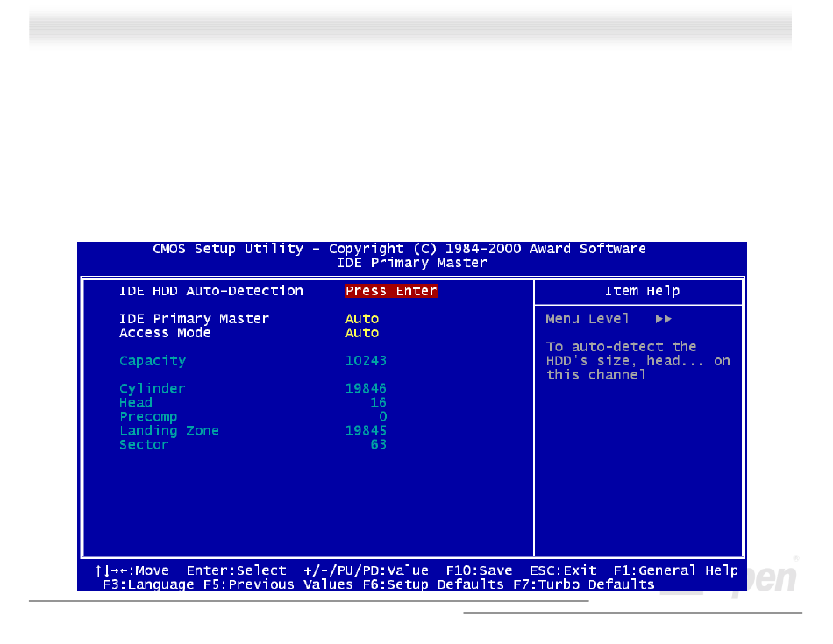Select the Press Enter auto-detection value
The width and height of the screenshot is (833, 644).
(x=391, y=291)
